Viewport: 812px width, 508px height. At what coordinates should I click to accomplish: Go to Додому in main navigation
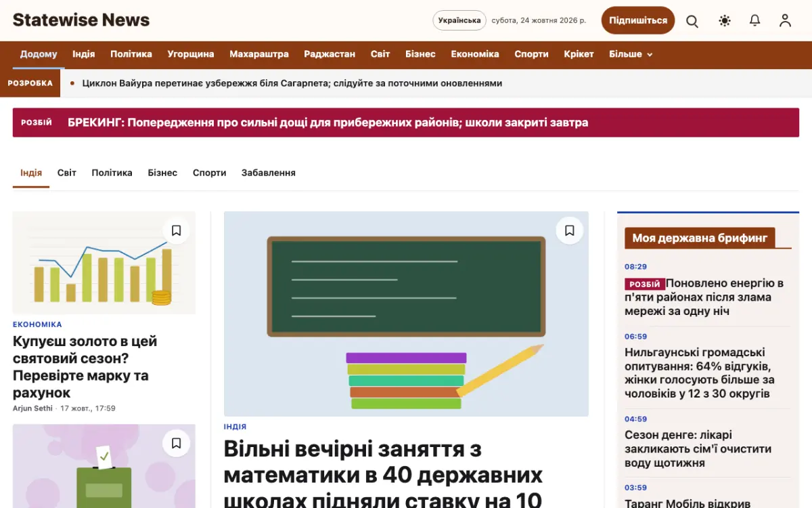(x=39, y=54)
